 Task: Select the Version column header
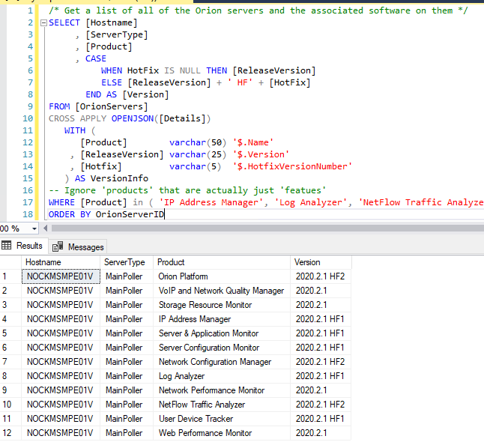(x=321, y=262)
